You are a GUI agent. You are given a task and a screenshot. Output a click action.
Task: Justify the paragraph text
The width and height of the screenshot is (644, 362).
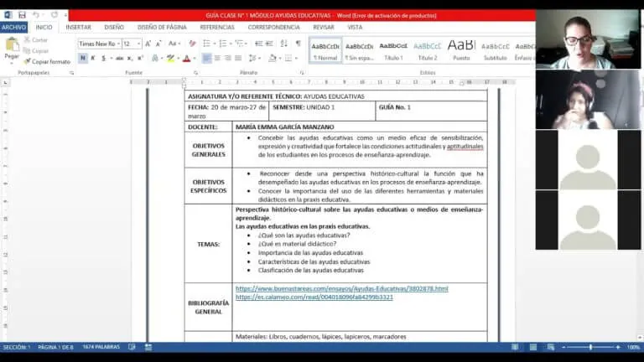tap(238, 59)
